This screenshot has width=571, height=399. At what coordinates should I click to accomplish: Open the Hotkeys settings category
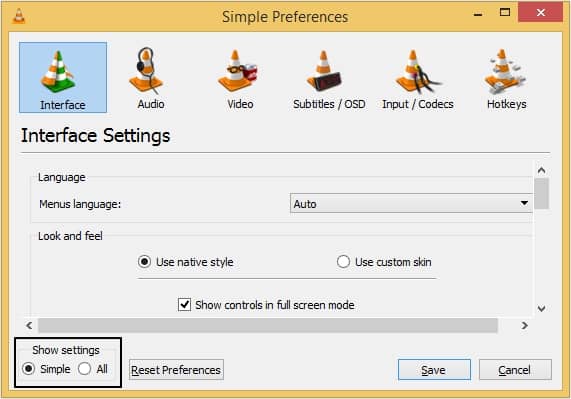click(506, 78)
